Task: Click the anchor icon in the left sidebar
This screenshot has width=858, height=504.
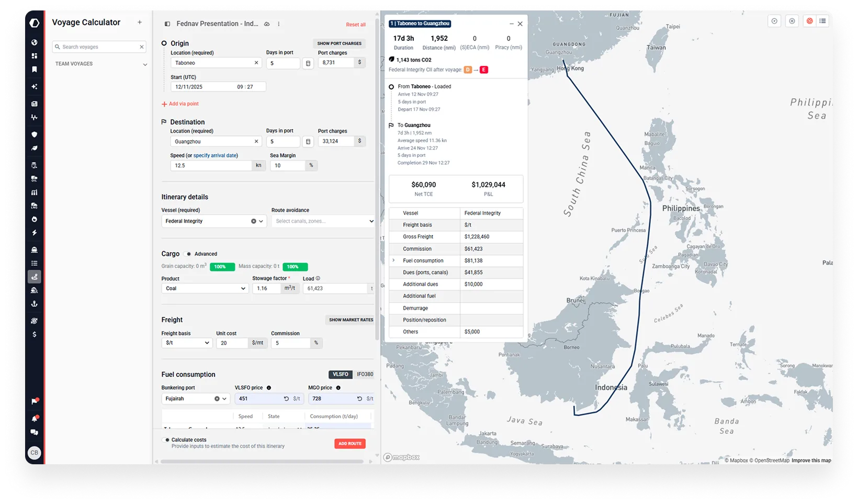Action: (x=34, y=304)
